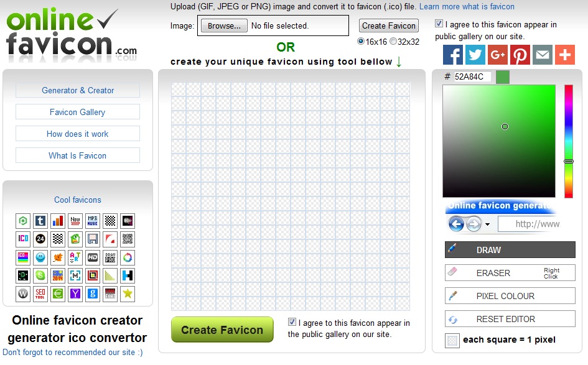This screenshot has height=365, width=588.
Task: Click the large green Create Favicon button
Action: (222, 330)
